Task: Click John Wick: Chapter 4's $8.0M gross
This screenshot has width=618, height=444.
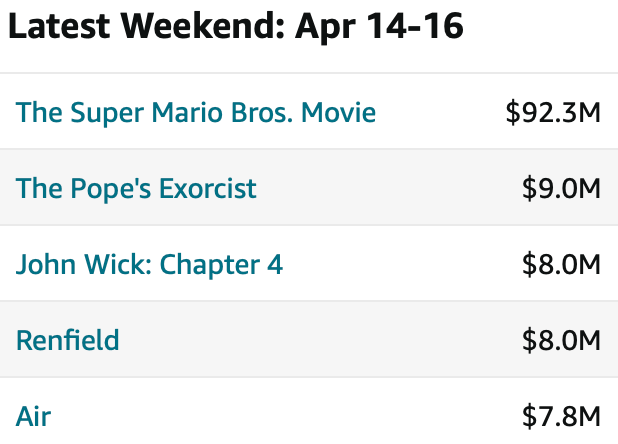Action: (561, 264)
